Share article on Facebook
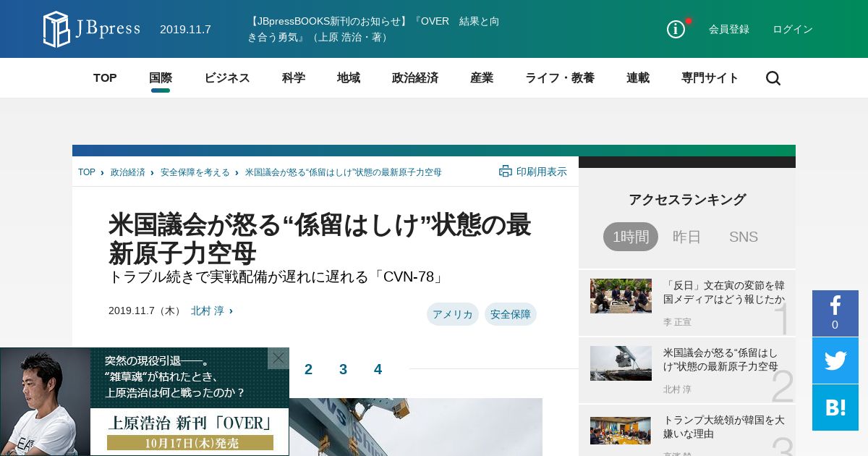Viewport: 868px width, 456px height. [x=835, y=313]
